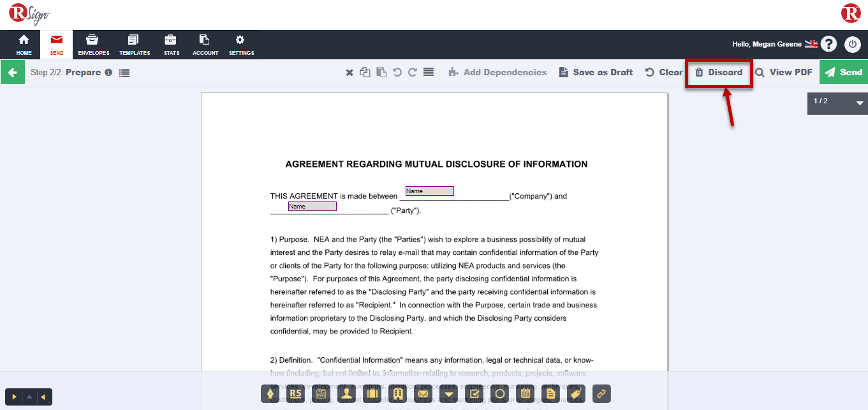Click the green Send button
Screen dimensions: 868x410
point(843,72)
